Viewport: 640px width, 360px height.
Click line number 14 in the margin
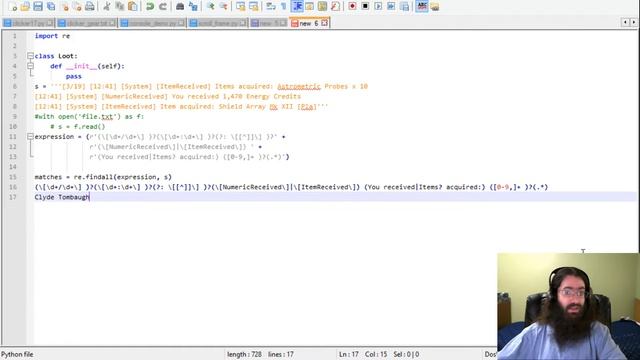tap(13, 167)
